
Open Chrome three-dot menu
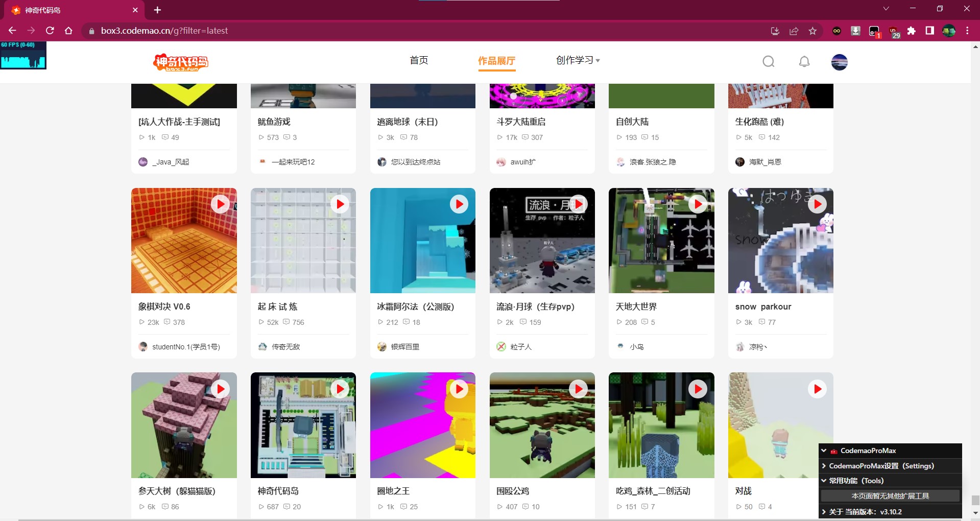pyautogui.click(x=967, y=31)
